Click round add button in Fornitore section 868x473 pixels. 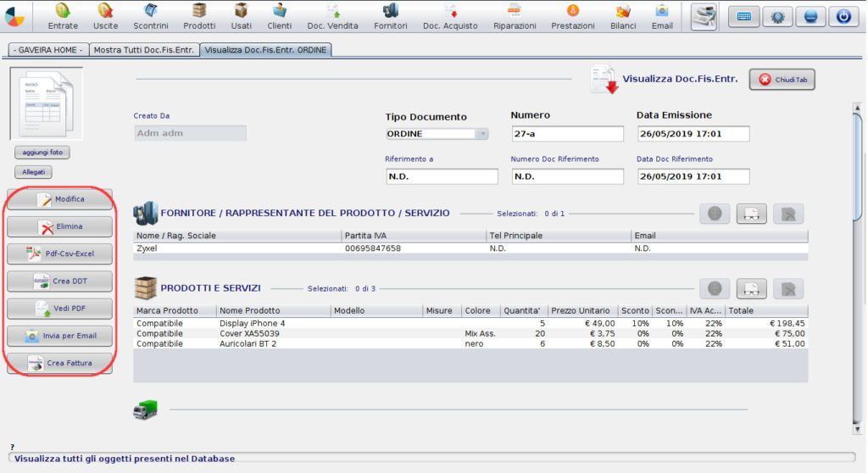[715, 214]
